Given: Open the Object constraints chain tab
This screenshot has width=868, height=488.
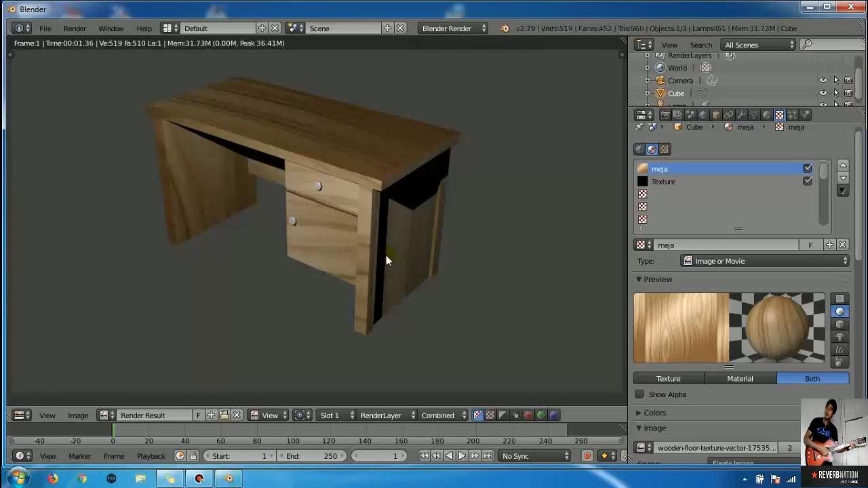Looking at the screenshot, I should point(728,115).
